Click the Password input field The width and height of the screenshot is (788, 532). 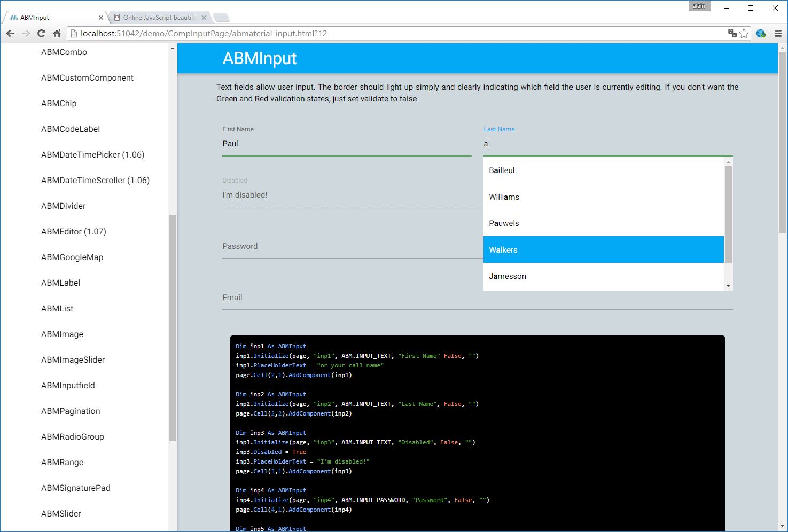coord(353,247)
